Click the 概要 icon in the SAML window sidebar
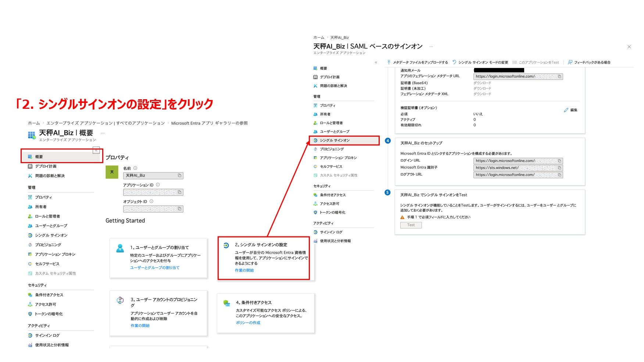The height and width of the screenshot is (362, 644). [x=315, y=68]
